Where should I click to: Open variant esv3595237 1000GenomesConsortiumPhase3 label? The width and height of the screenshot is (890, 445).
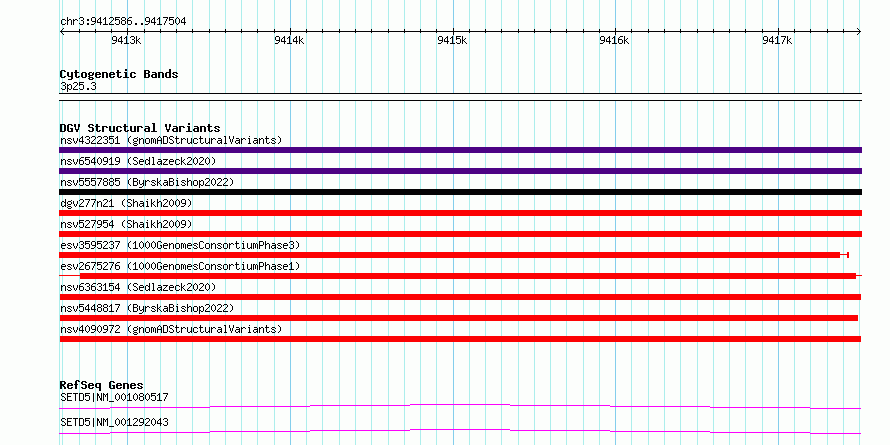180,245
